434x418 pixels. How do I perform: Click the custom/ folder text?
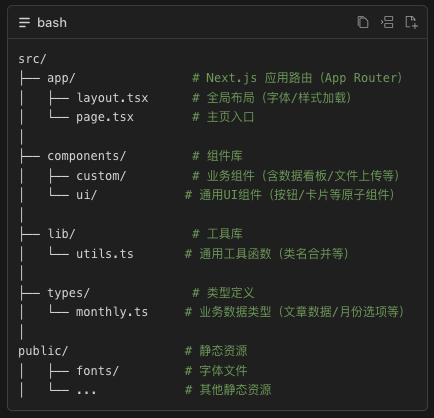(101, 176)
